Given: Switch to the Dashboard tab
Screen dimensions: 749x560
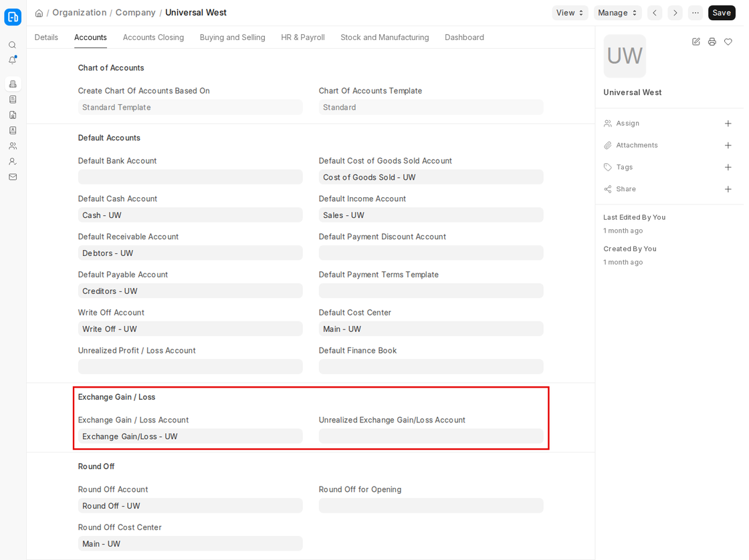Looking at the screenshot, I should click(464, 37).
